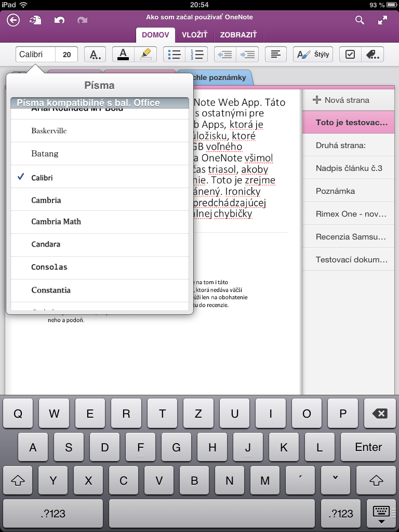This screenshot has width=399, height=532.
Task: Open the search magnifier
Action: (360, 20)
